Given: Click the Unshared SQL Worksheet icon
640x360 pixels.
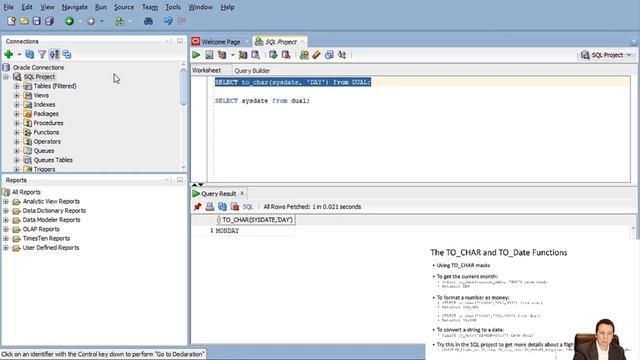Looking at the screenshot, I should pyautogui.click(x=304, y=55).
